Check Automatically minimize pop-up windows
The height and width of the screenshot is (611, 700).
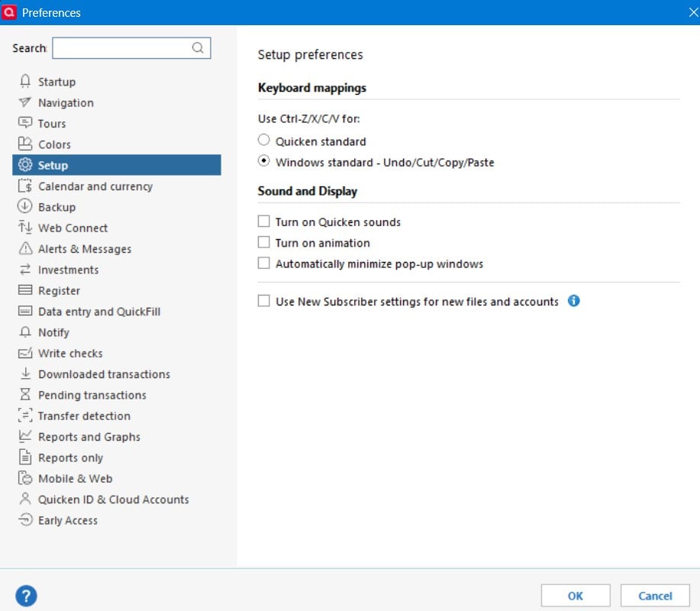click(264, 263)
